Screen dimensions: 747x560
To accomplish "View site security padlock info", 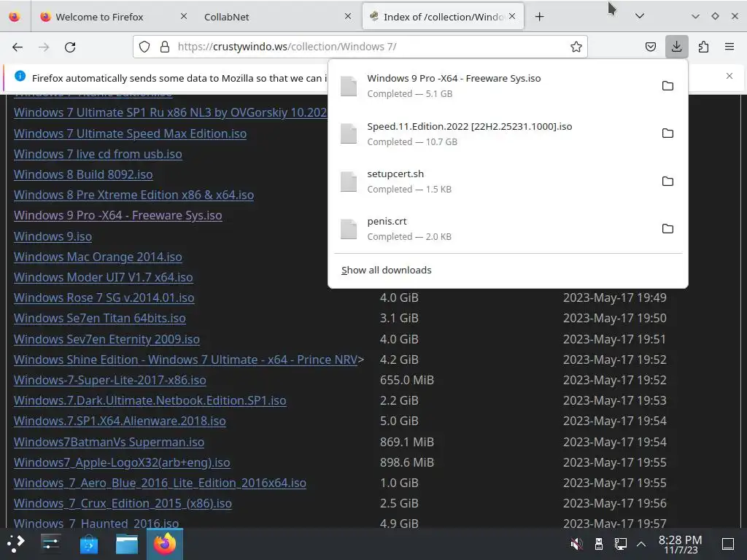I will pyautogui.click(x=165, y=47).
